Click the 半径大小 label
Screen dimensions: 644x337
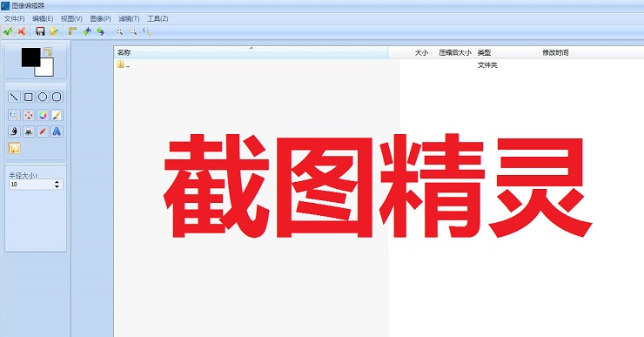tap(23, 176)
